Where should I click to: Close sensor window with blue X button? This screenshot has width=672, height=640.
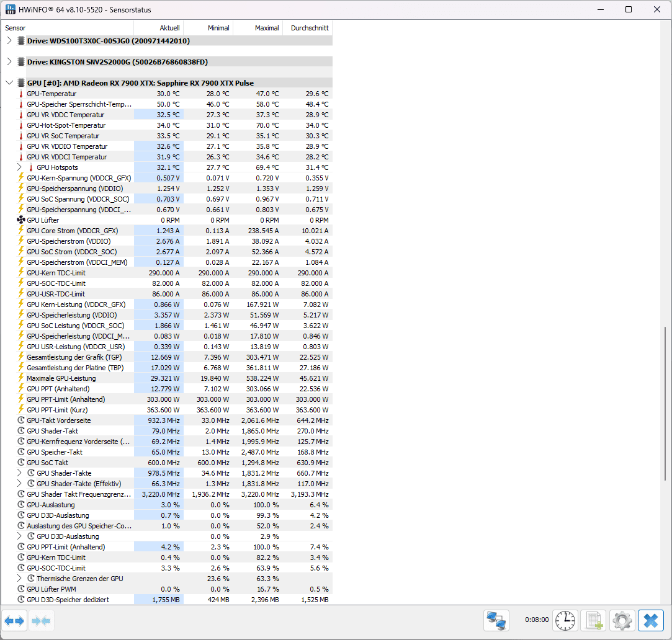[650, 621]
